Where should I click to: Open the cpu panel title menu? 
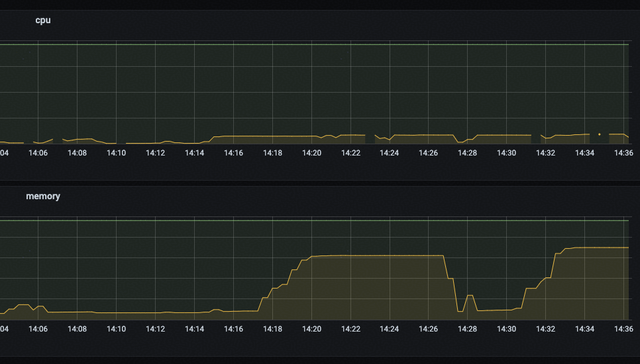[43, 20]
